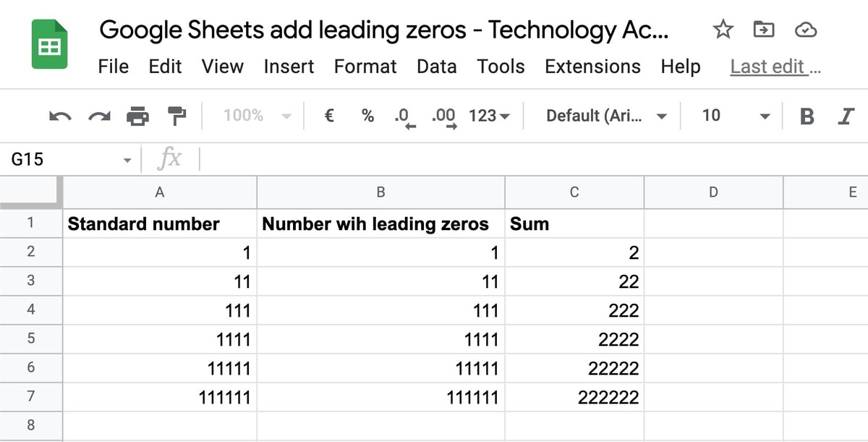Click the Increase decimal places icon
Image resolution: width=868 pixels, height=442 pixels.
tap(442, 115)
